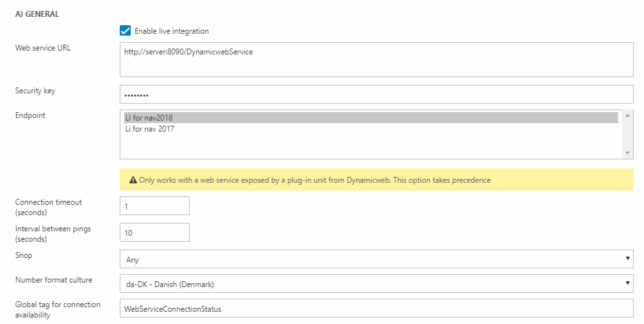644x324 pixels.
Task: Click the 'Web service URL' label
Action: click(x=43, y=49)
